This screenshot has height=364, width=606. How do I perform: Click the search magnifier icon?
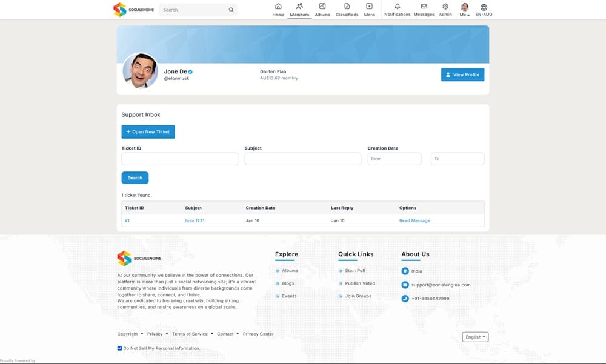231,10
